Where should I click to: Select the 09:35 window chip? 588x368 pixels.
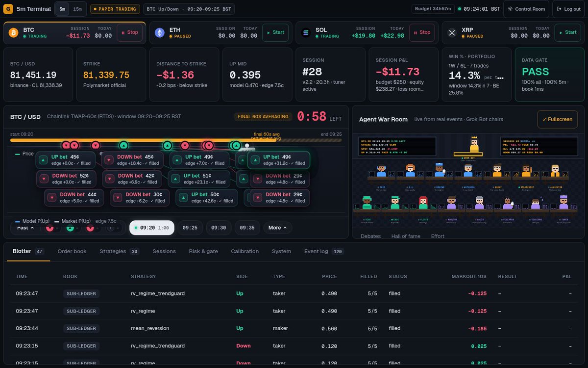247,228
